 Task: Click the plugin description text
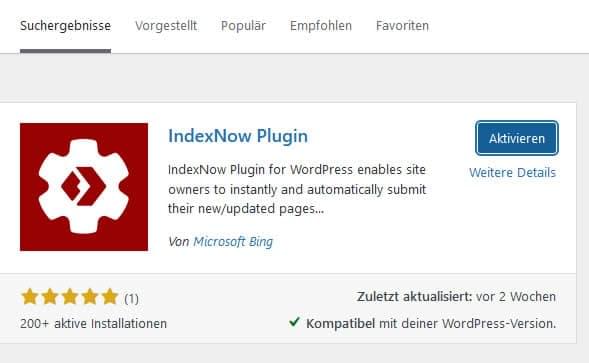click(x=297, y=189)
